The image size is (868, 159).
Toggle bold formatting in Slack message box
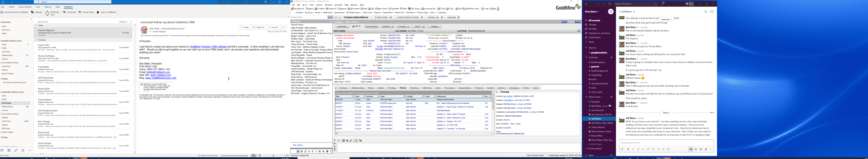tap(628, 149)
